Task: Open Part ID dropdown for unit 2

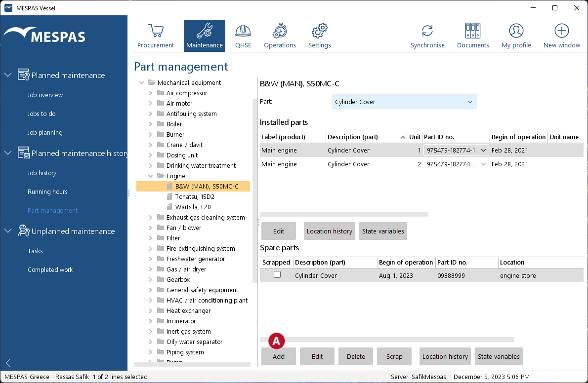Action: click(x=483, y=164)
